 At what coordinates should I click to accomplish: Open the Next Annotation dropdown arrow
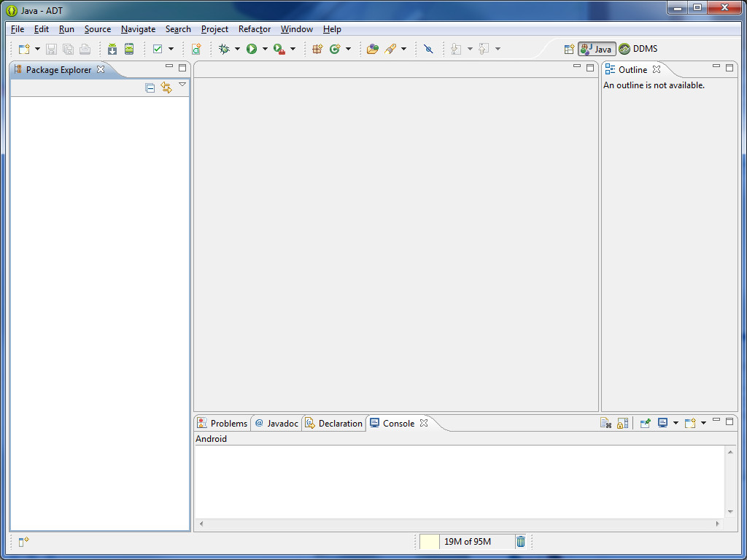click(470, 49)
